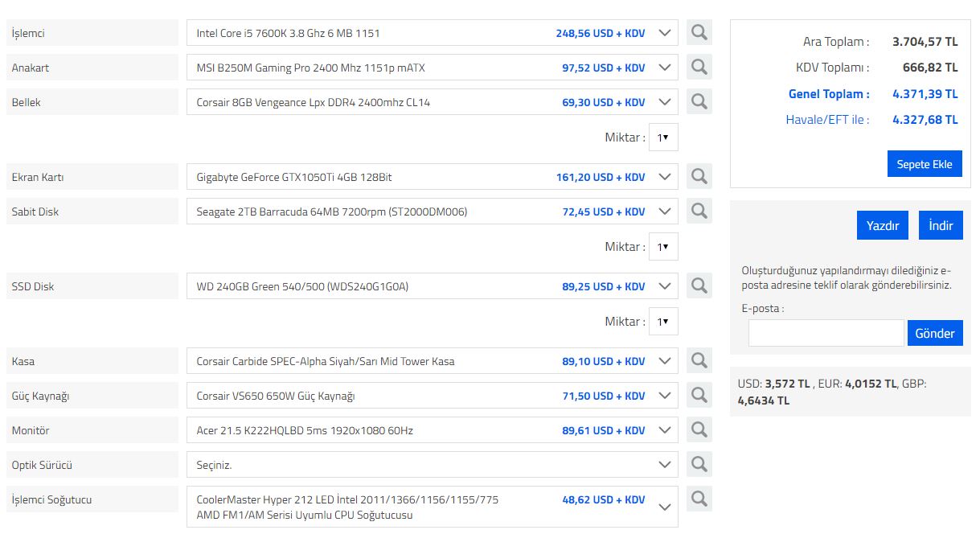This screenshot has width=980, height=534.
Task: Send the offer with the Gönder button
Action: [935, 333]
